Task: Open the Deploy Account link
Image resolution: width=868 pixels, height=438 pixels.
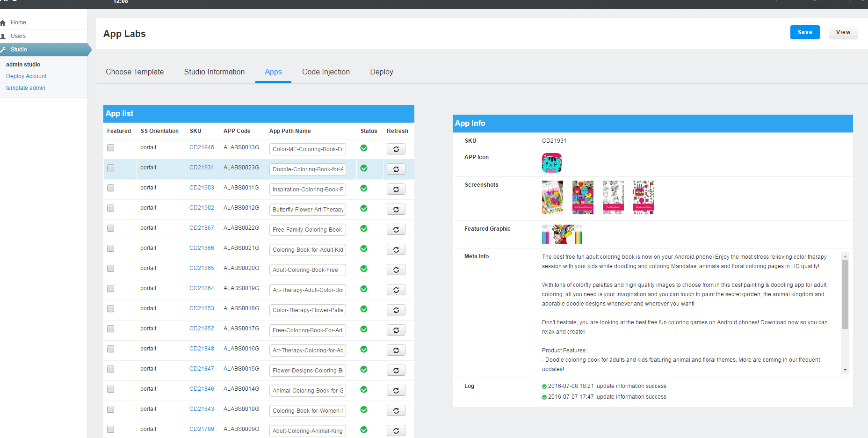Action: coord(26,76)
